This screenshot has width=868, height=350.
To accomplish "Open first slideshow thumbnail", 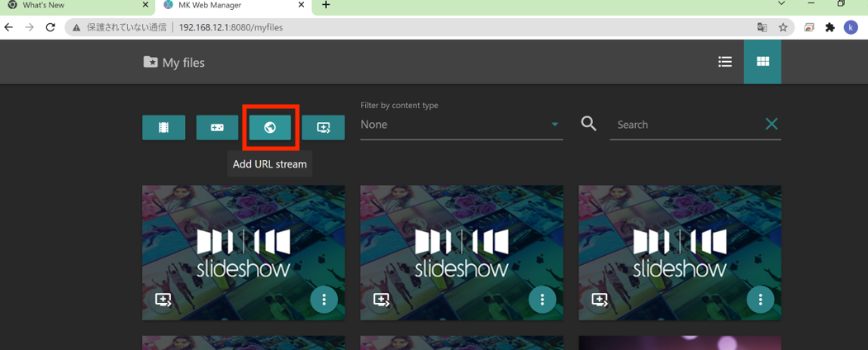I will (x=244, y=253).
